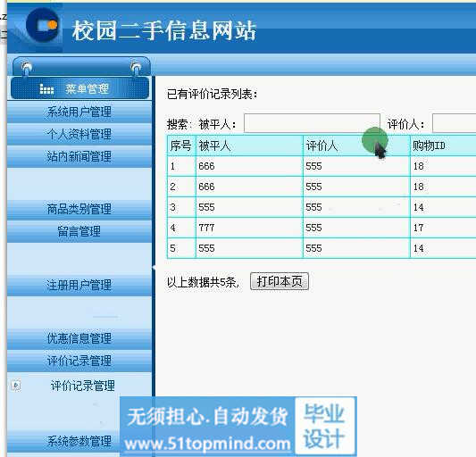Viewport: 476px width, 457px height.
Task: Click the 评价人 search input field
Action: tap(455, 123)
